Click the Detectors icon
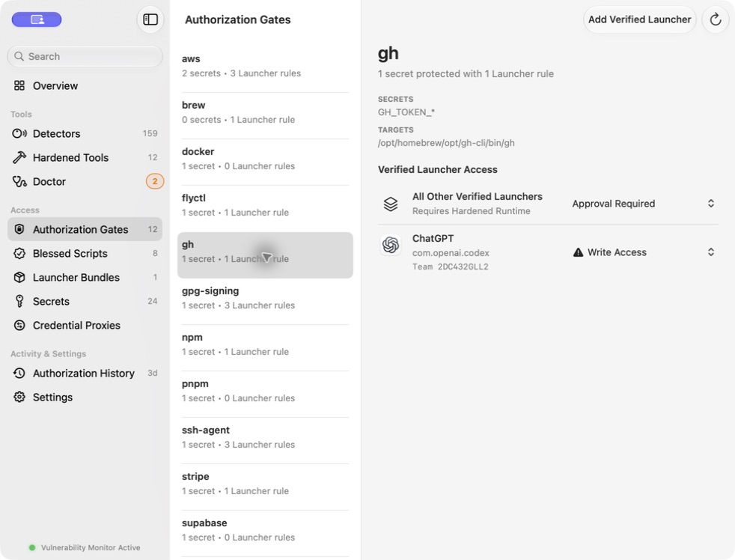This screenshot has width=735, height=560. coord(19,133)
